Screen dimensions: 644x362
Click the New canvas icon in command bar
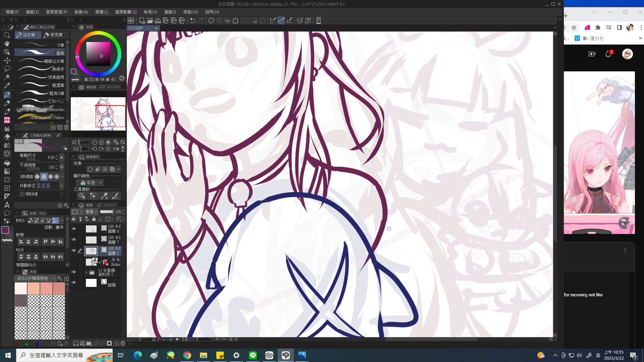[x=142, y=20]
